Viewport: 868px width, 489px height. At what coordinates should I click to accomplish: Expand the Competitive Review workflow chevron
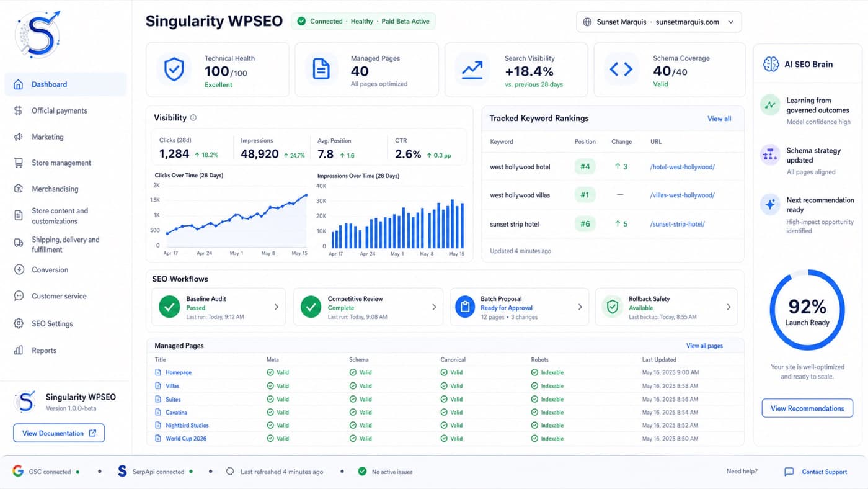coord(434,307)
